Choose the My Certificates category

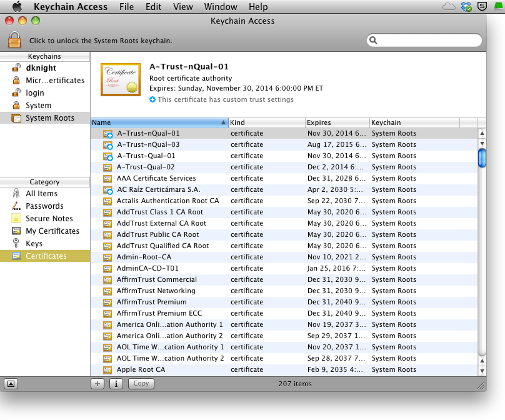(45, 231)
